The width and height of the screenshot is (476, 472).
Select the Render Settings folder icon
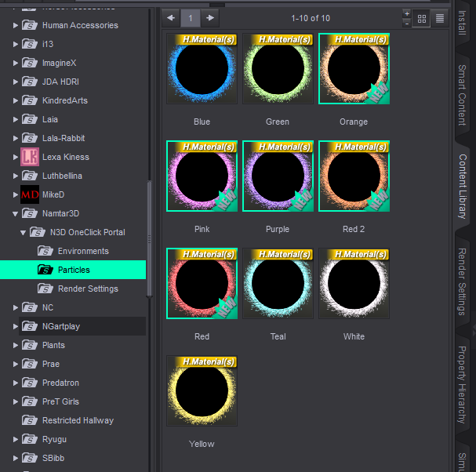[45, 289]
